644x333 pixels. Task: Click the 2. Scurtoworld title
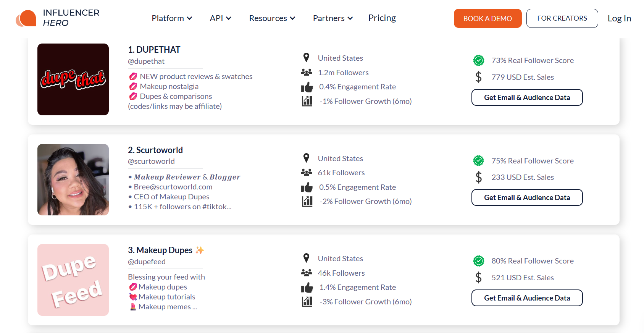coord(155,150)
